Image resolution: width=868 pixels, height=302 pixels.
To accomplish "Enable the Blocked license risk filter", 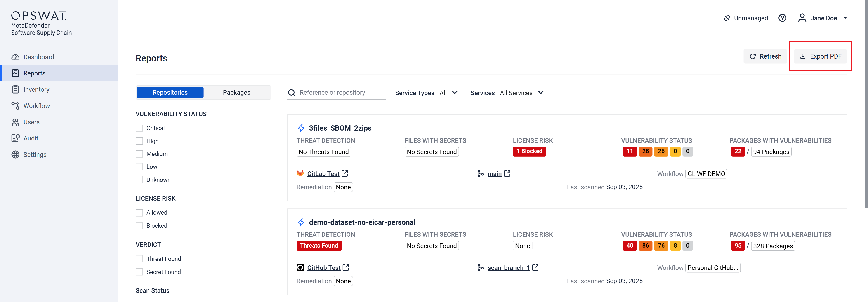I will pyautogui.click(x=139, y=226).
